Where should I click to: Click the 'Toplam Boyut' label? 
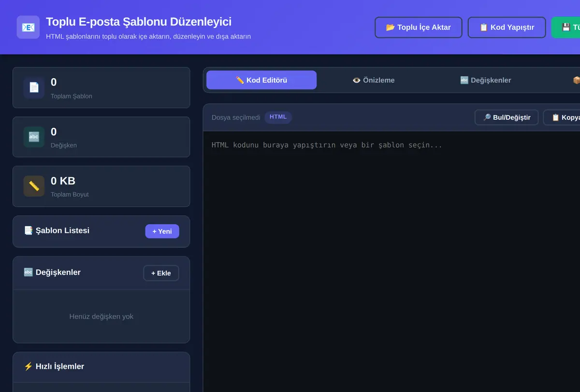[70, 195]
